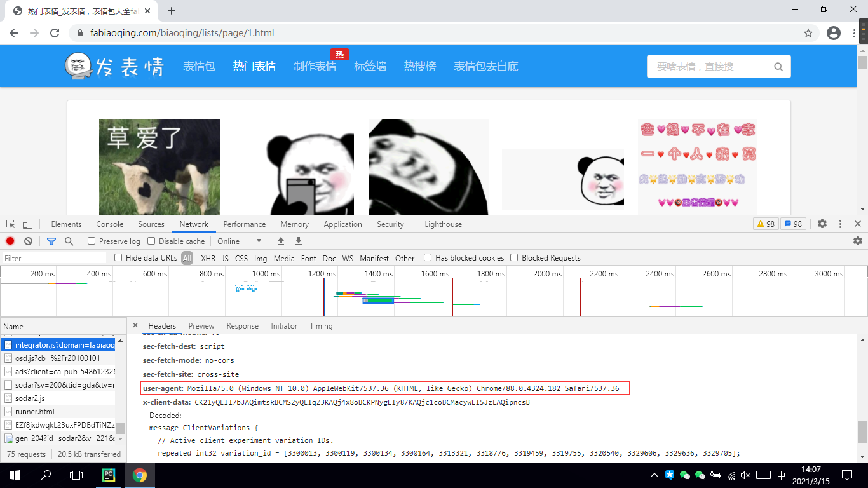Open the Chrome browser menu
868x488 pixels.
853,32
